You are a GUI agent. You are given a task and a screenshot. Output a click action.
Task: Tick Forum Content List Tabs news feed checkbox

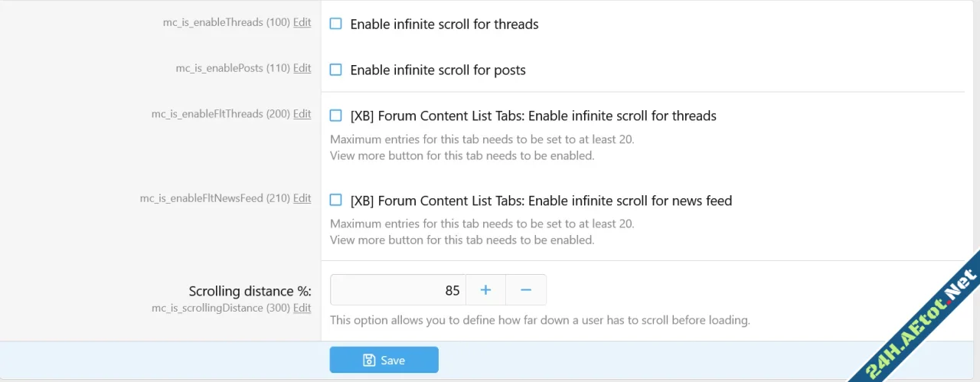tap(335, 201)
